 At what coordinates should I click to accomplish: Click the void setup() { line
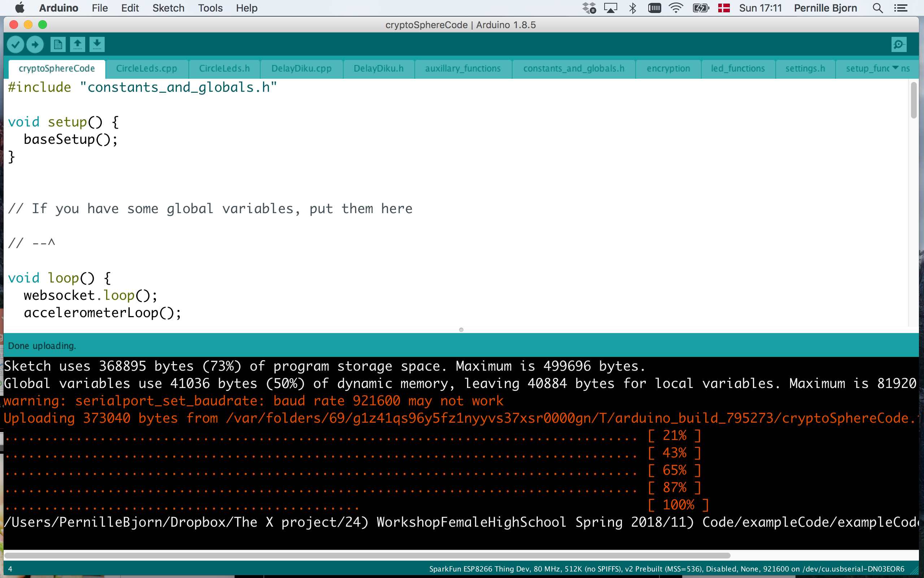64,122
